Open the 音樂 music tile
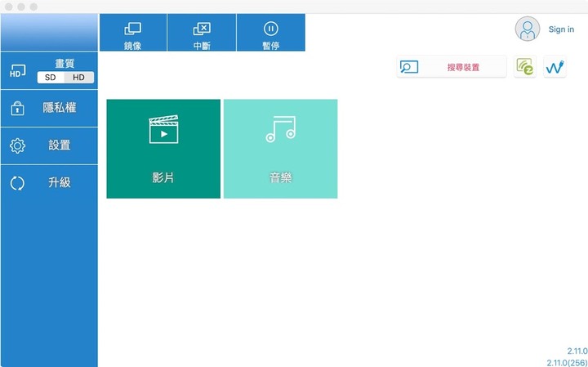 tap(280, 149)
